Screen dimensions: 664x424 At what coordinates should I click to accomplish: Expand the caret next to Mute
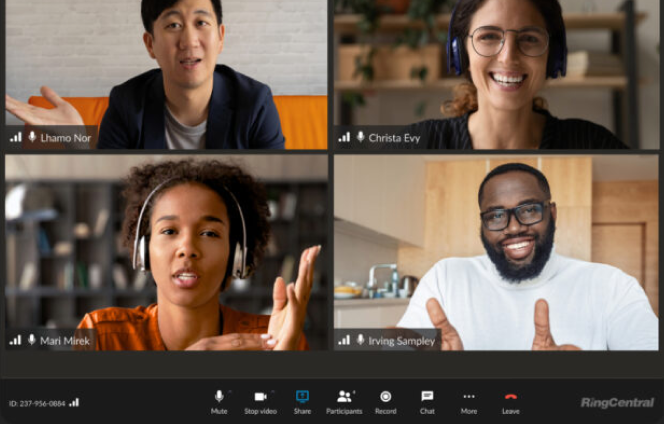point(229,392)
